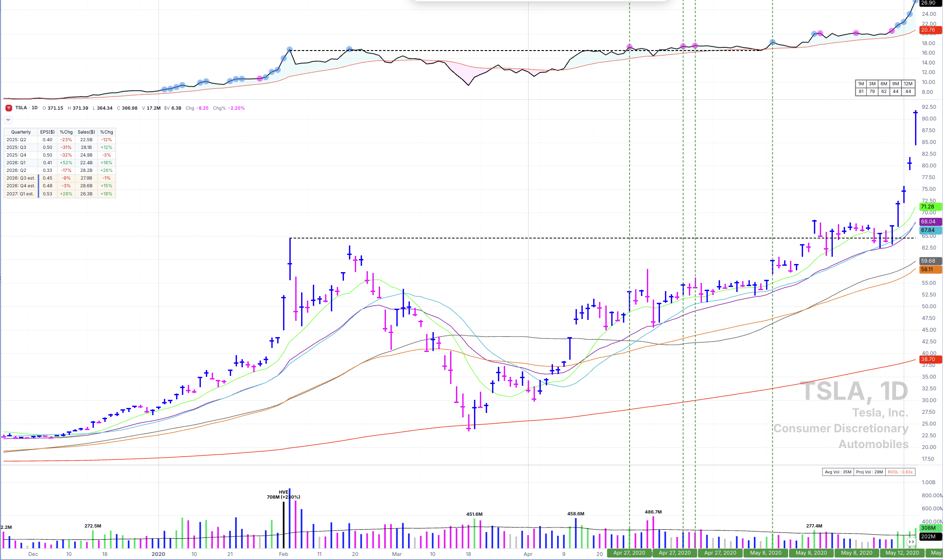Click the Sales($) column header
This screenshot has height=560, width=943.
coord(86,132)
